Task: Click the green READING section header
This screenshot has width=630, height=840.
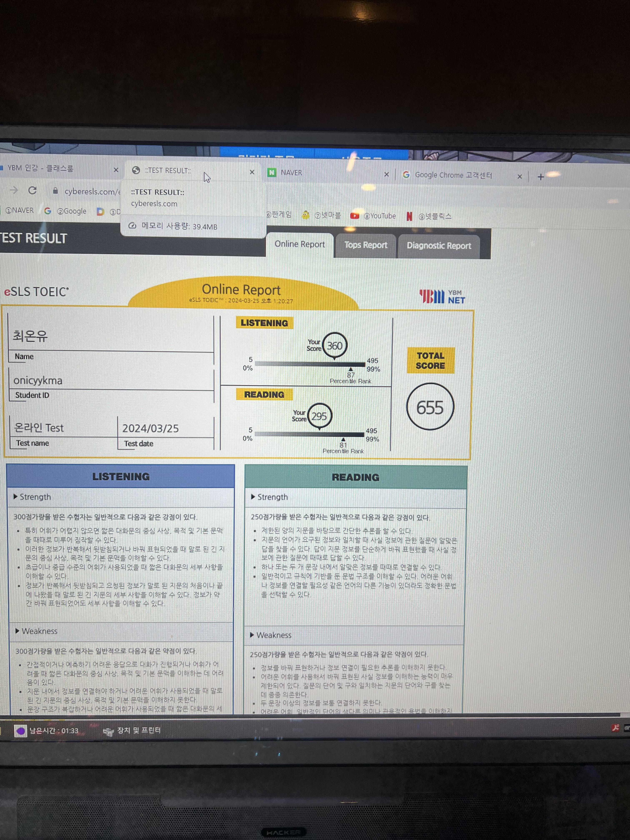Action: click(356, 477)
